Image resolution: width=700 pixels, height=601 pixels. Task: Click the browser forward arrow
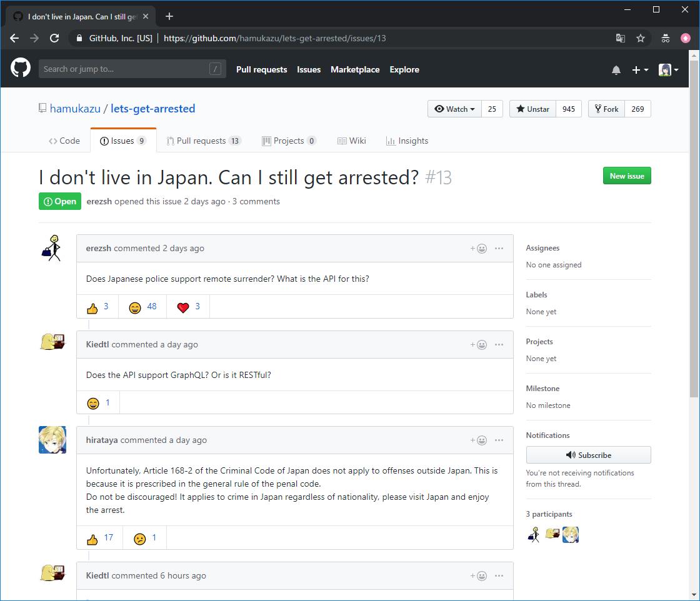(34, 38)
